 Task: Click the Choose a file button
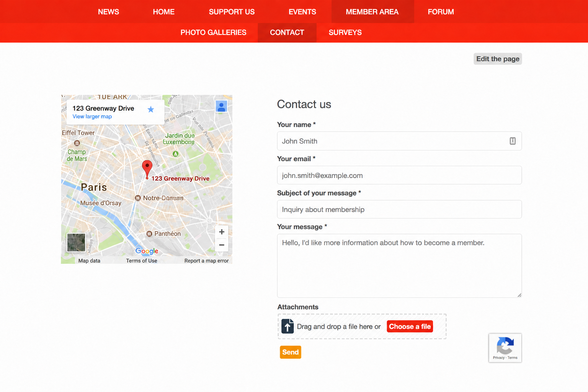click(410, 327)
